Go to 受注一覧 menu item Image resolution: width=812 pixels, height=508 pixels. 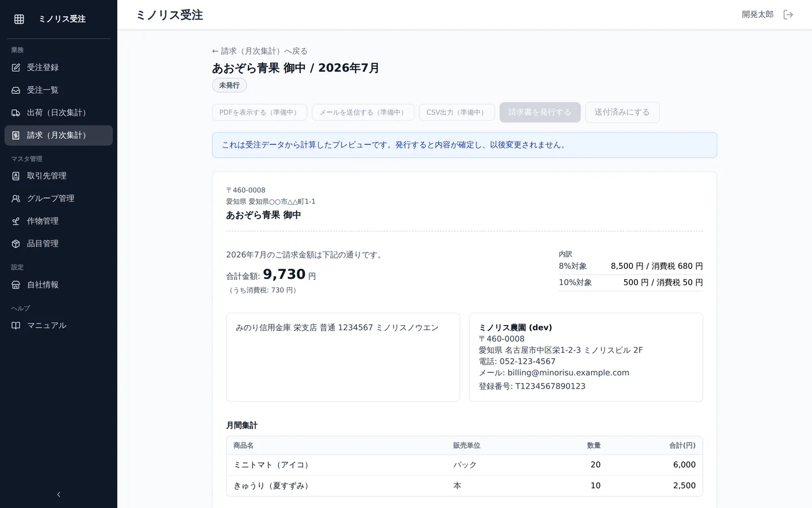[x=58, y=90]
